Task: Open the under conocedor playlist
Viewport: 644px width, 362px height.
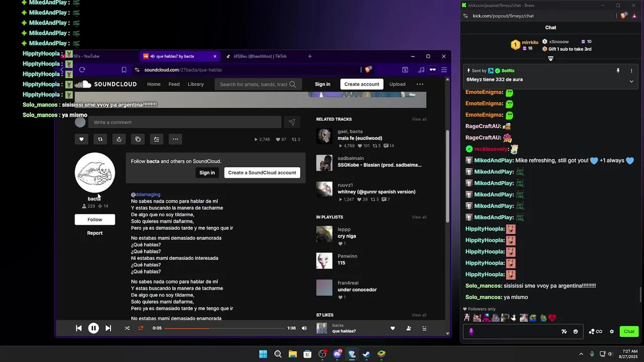Action: 357,290
